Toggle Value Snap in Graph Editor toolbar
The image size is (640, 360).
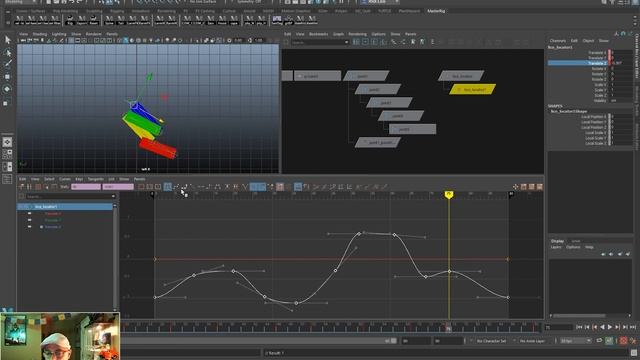point(262,187)
